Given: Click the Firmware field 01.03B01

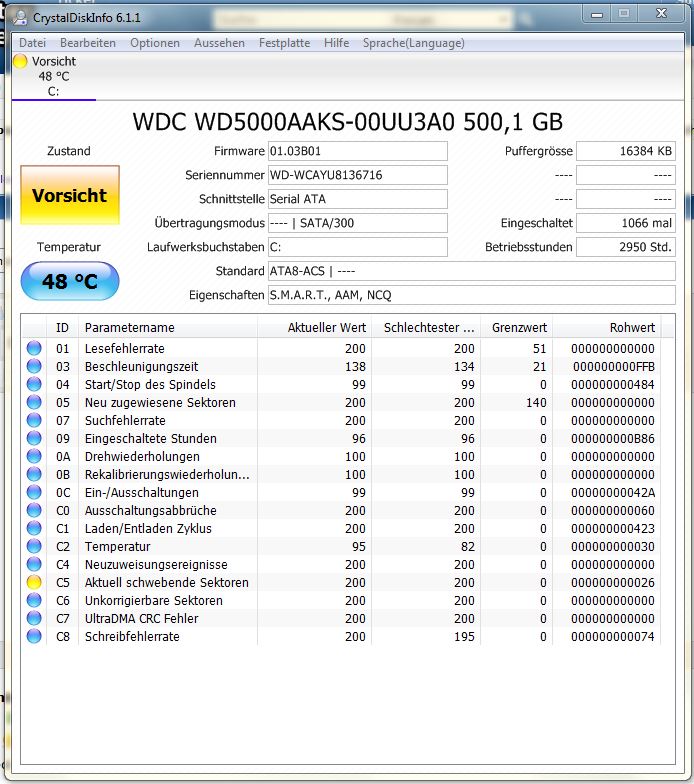Looking at the screenshot, I should 358,151.
